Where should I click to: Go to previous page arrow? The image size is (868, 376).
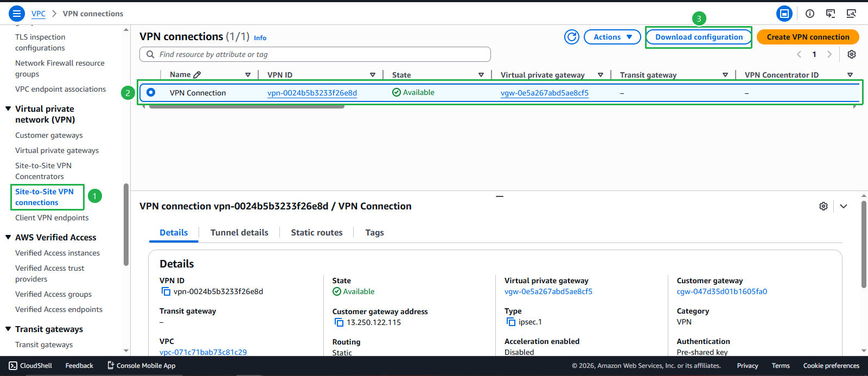point(799,54)
